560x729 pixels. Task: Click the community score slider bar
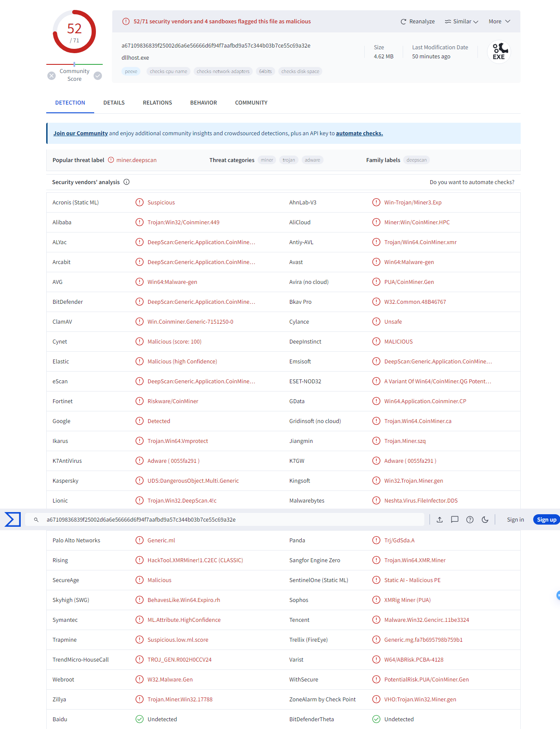coord(74,64)
